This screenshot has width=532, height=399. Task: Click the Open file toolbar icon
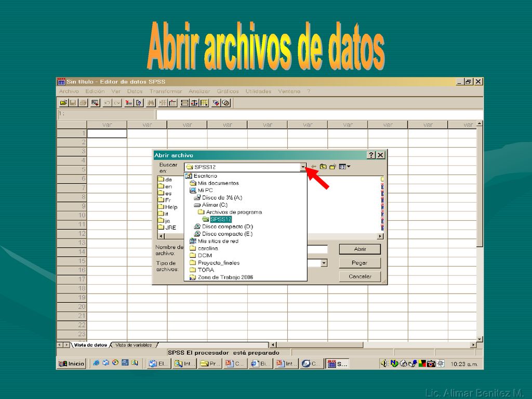[63, 103]
